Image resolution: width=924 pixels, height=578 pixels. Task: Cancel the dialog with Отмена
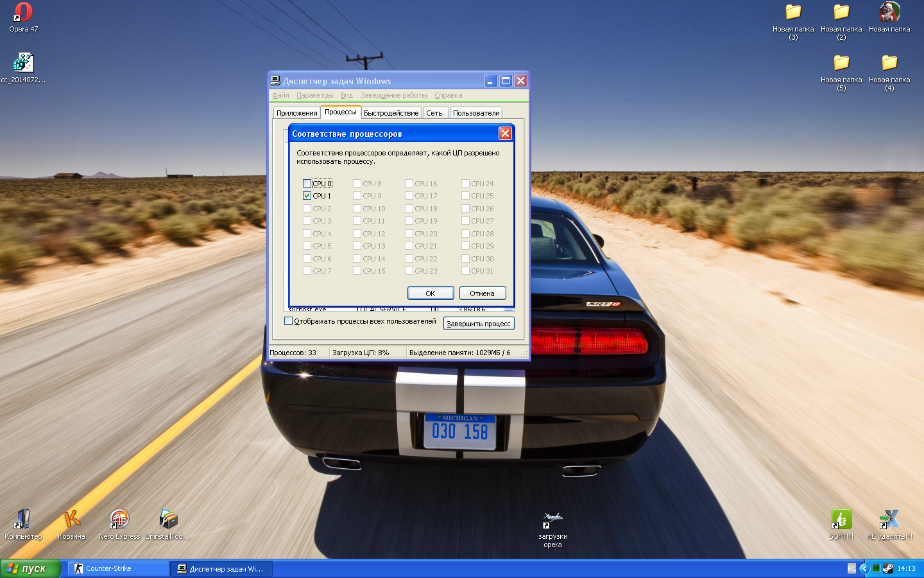click(483, 293)
